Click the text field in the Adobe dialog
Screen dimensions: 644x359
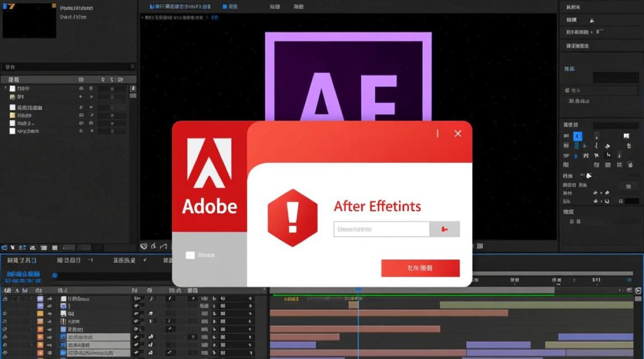(381, 229)
